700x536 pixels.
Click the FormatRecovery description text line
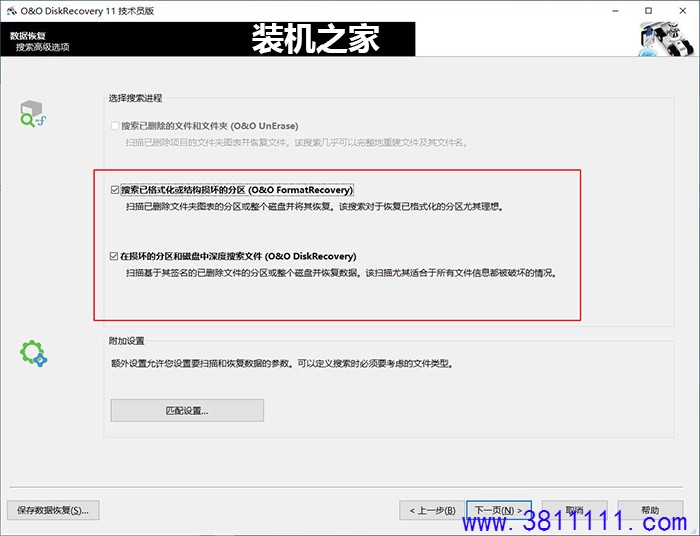coord(315,207)
